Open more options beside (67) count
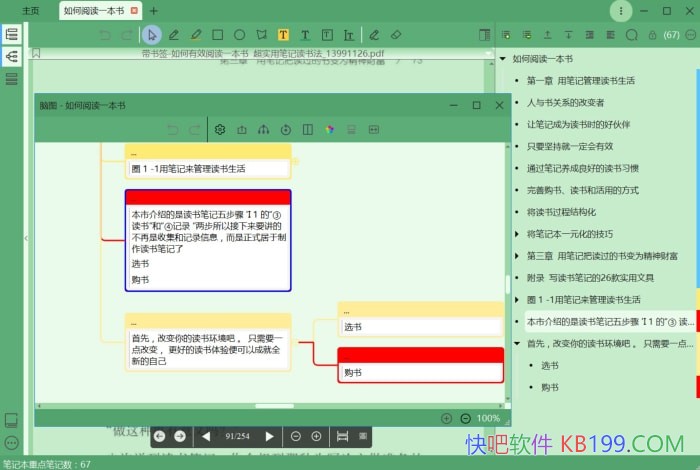 click(x=691, y=35)
